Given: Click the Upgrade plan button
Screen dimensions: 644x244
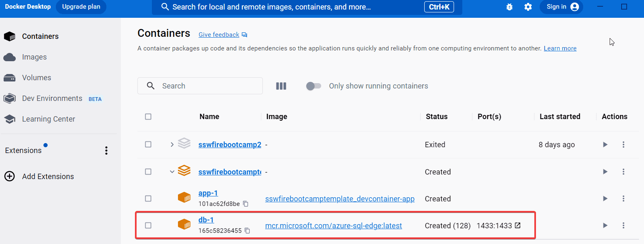Looking at the screenshot, I should (81, 7).
